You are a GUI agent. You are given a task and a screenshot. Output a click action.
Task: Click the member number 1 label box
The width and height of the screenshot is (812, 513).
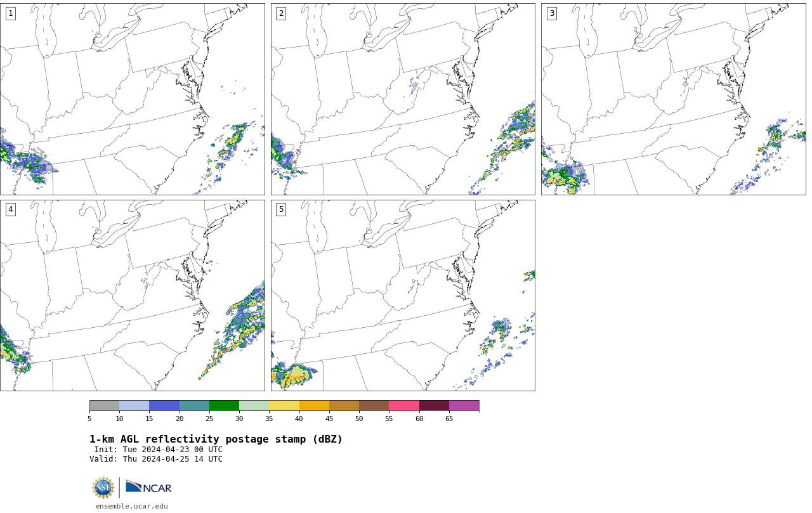click(10, 13)
